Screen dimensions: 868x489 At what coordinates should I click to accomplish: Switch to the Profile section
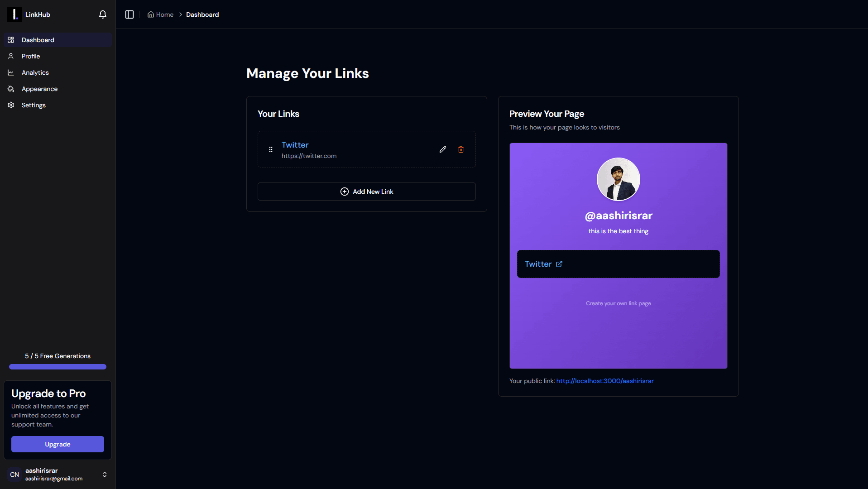coord(30,56)
